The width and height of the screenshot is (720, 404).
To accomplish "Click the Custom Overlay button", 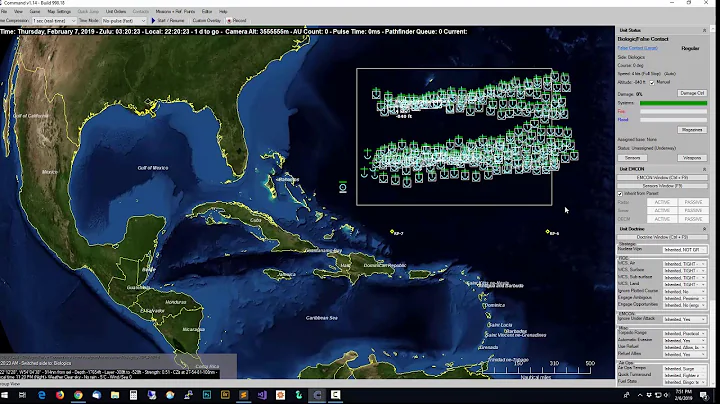I will click(206, 21).
